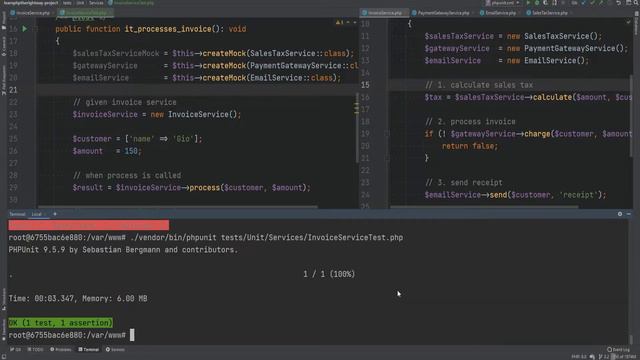Click the Commit tool window stripe button
640x360 pixels.
(x=4, y=46)
